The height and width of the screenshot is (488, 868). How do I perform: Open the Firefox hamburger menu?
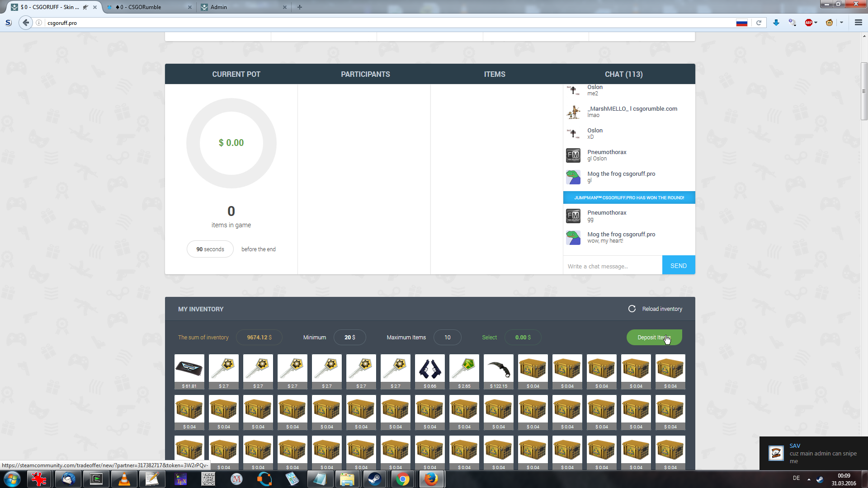pos(858,23)
